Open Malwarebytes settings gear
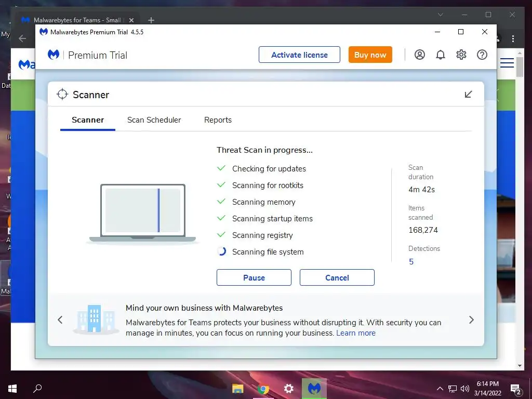The height and width of the screenshot is (399, 532). pyautogui.click(x=461, y=55)
